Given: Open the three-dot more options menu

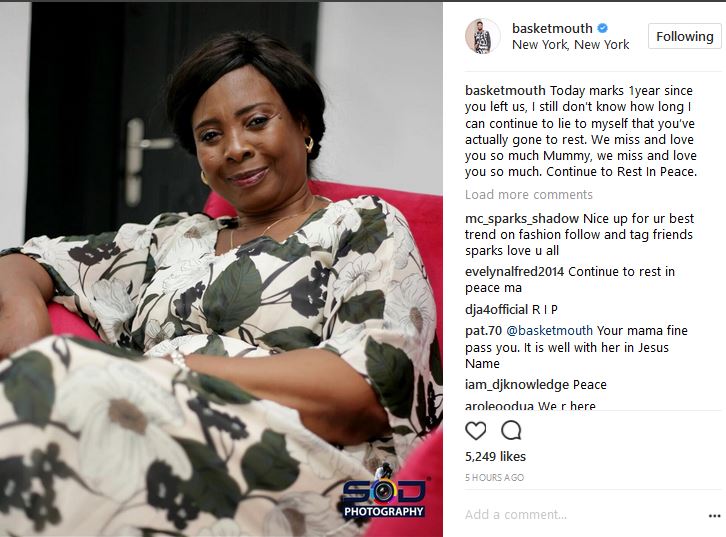Looking at the screenshot, I should (714, 516).
